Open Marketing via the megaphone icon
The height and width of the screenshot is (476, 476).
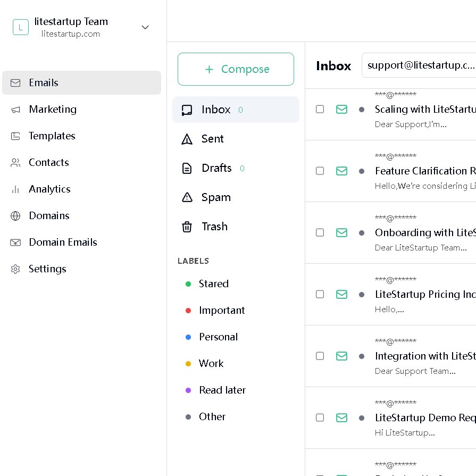click(15, 109)
